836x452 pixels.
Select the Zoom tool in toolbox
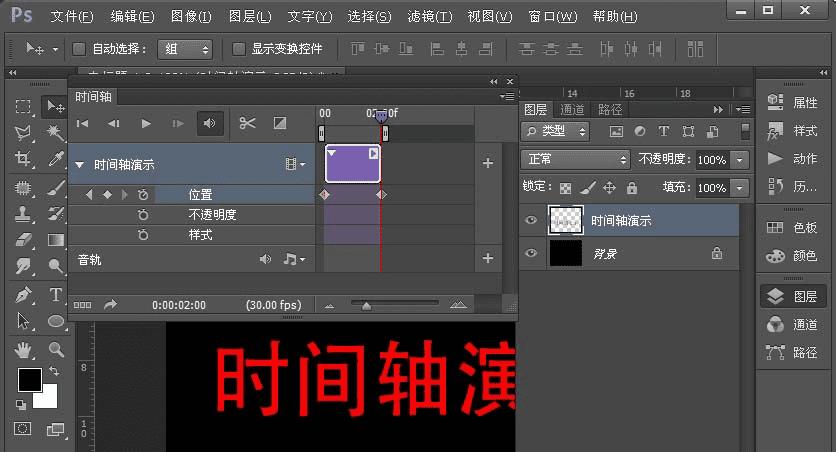(x=55, y=349)
